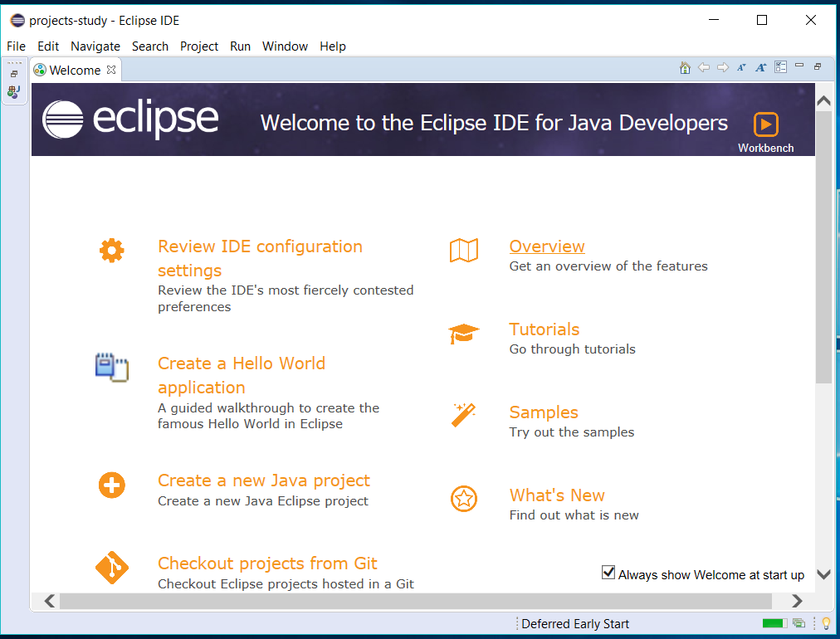
Task: Open the Overview link
Action: coord(547,246)
